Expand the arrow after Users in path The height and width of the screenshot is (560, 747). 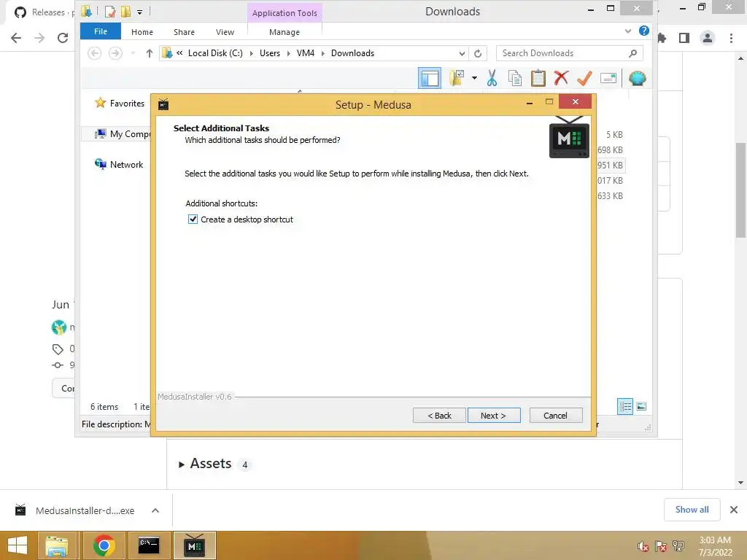pos(288,53)
